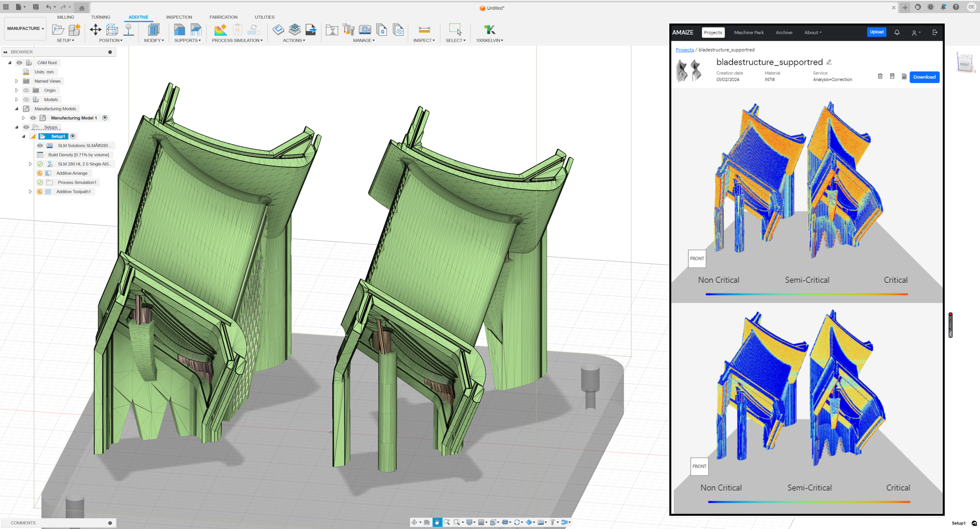
Task: Show the hidden Origin folder
Action: click(x=26, y=90)
